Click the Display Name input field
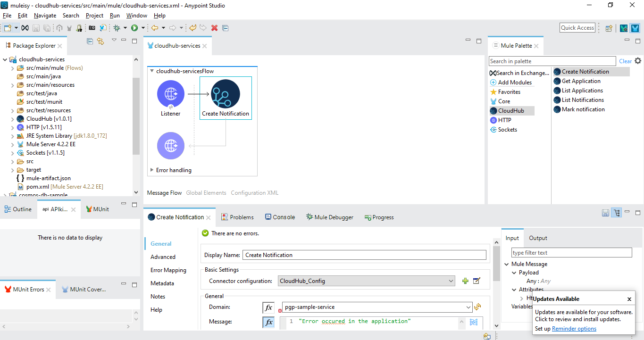644x340 pixels. (x=364, y=255)
